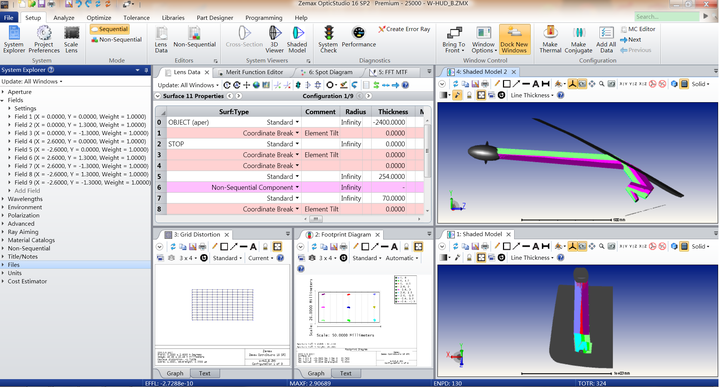Close the 4: Shaded Model 2 tab
The height and width of the screenshot is (387, 720).
click(x=514, y=72)
